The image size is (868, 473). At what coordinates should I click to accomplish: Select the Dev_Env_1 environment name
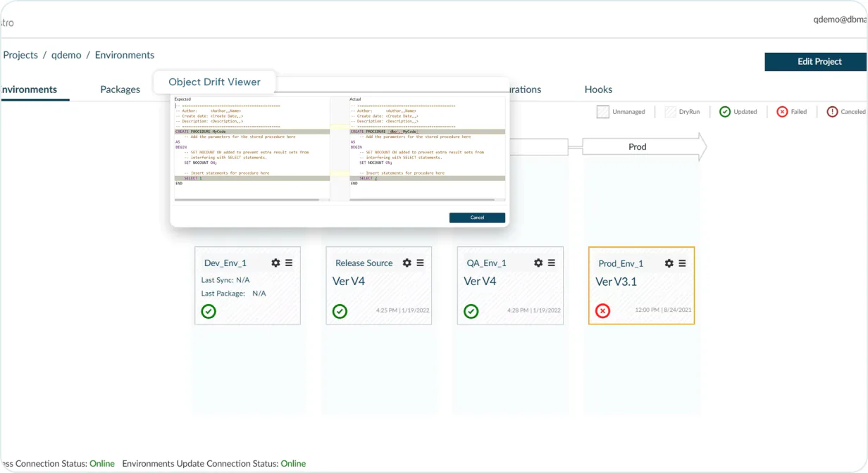pos(225,263)
